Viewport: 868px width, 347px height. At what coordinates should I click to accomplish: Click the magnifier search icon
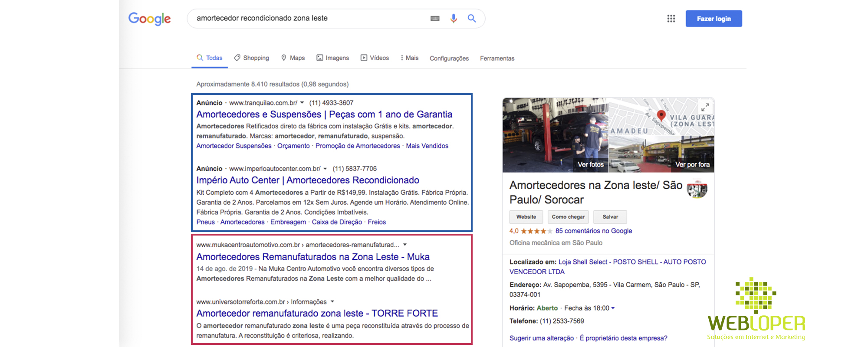(472, 18)
